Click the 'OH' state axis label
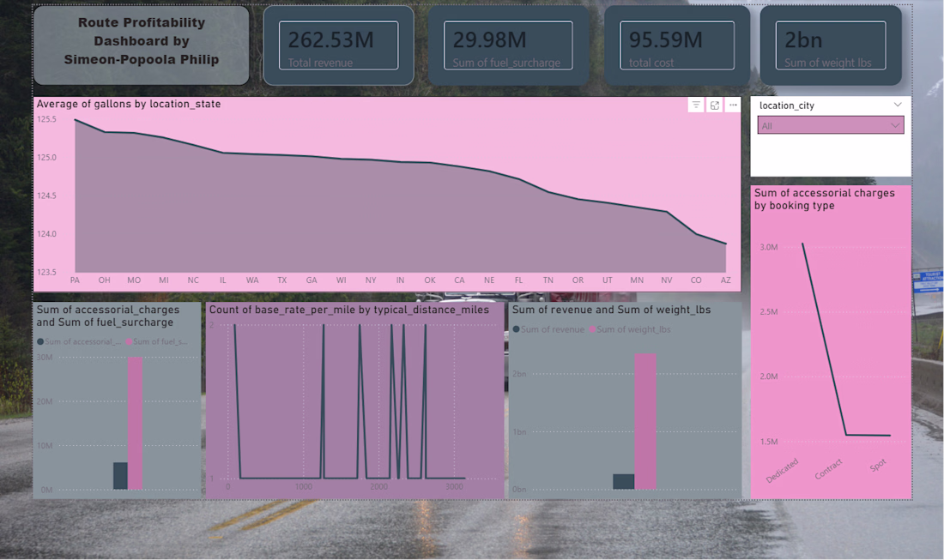Screen dimensions: 944x560 coord(104,280)
